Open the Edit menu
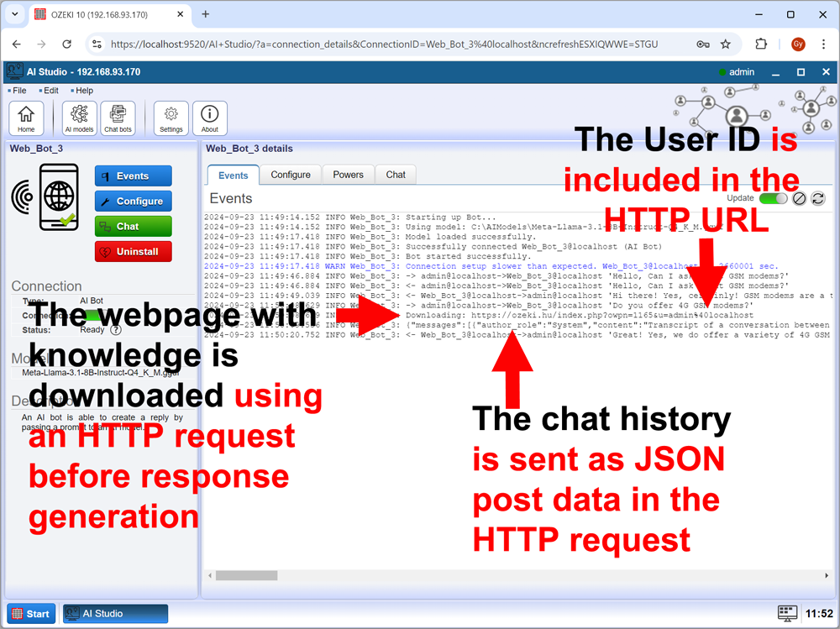 50,91
